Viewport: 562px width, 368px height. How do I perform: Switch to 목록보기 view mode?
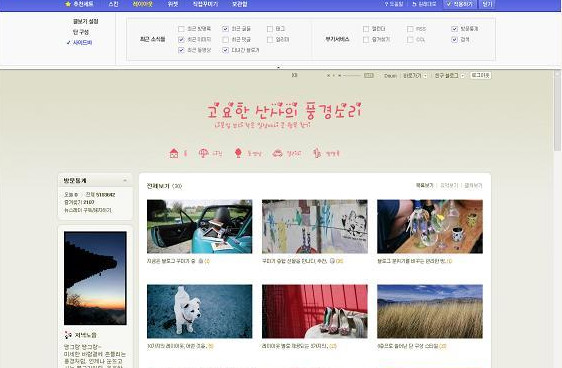(x=424, y=185)
